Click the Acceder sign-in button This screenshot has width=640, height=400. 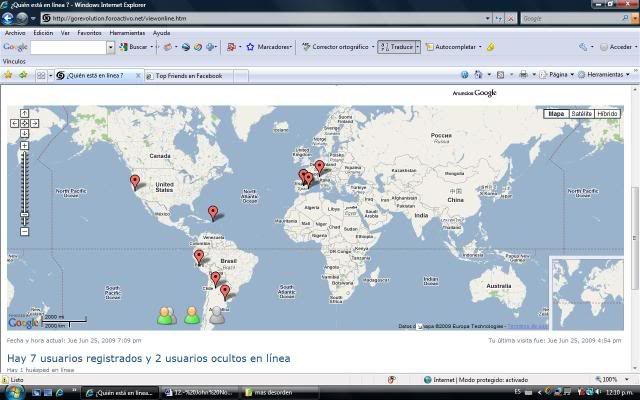tap(616, 47)
